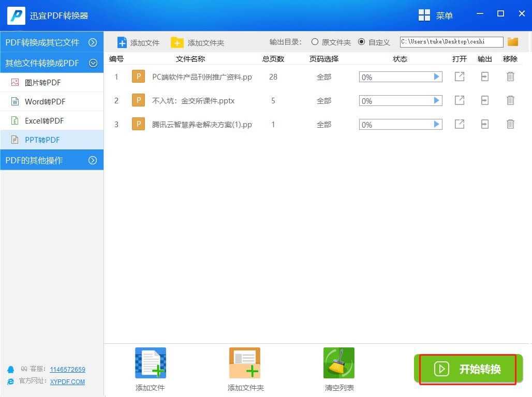Image resolution: width=532 pixels, height=397 pixels.
Task: Start conversion of PC端软件产品刊例推广资料 via play arrow
Action: [437, 77]
